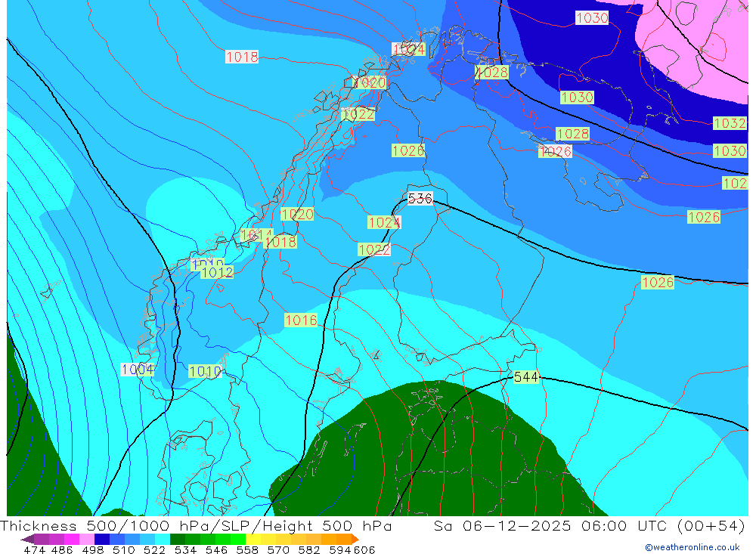Pick the bright magenta legend swatch after 486
Screen dimensions: 756x554
coord(70,539)
